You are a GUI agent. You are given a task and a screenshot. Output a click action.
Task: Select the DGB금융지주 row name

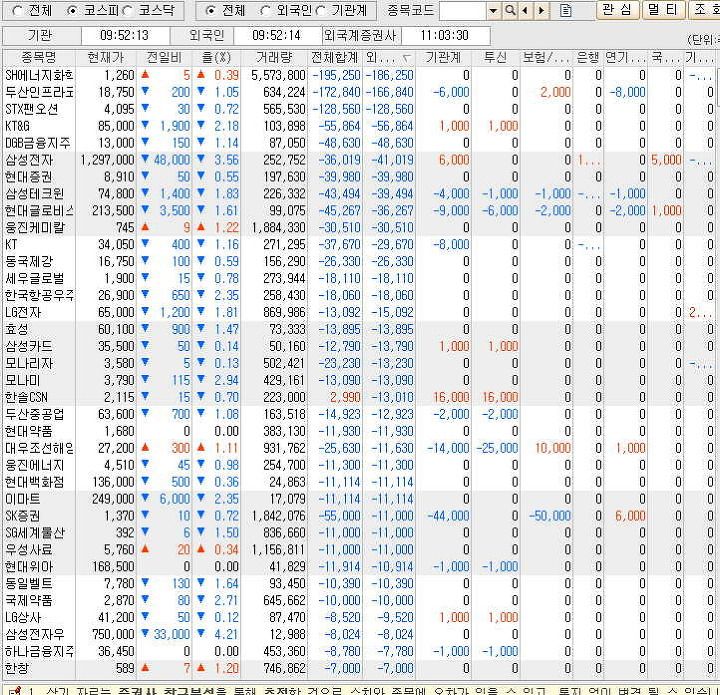coord(39,143)
